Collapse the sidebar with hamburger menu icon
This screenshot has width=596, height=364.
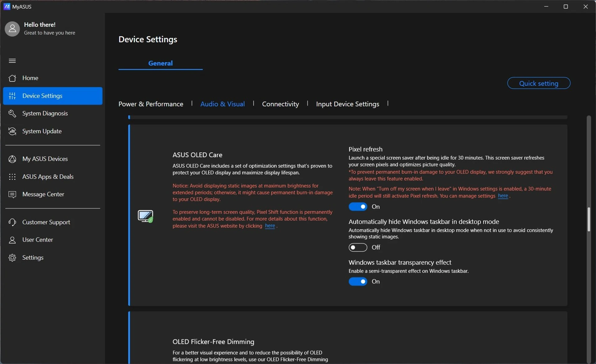pyautogui.click(x=12, y=61)
